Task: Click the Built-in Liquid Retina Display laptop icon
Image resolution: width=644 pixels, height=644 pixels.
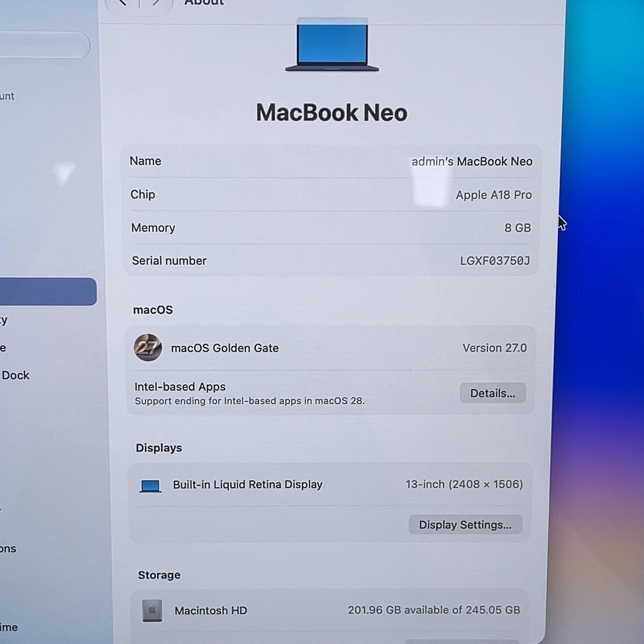Action: coord(150,486)
